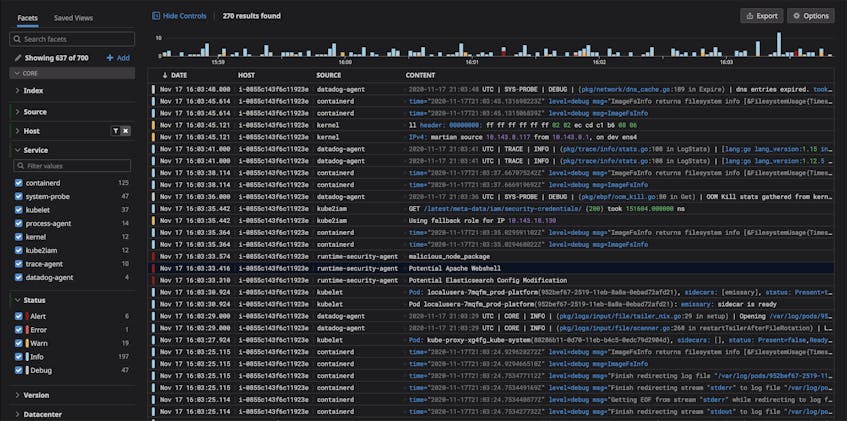The width and height of the screenshot is (847, 421).
Task: Click the SOURCE column header
Action: point(328,75)
